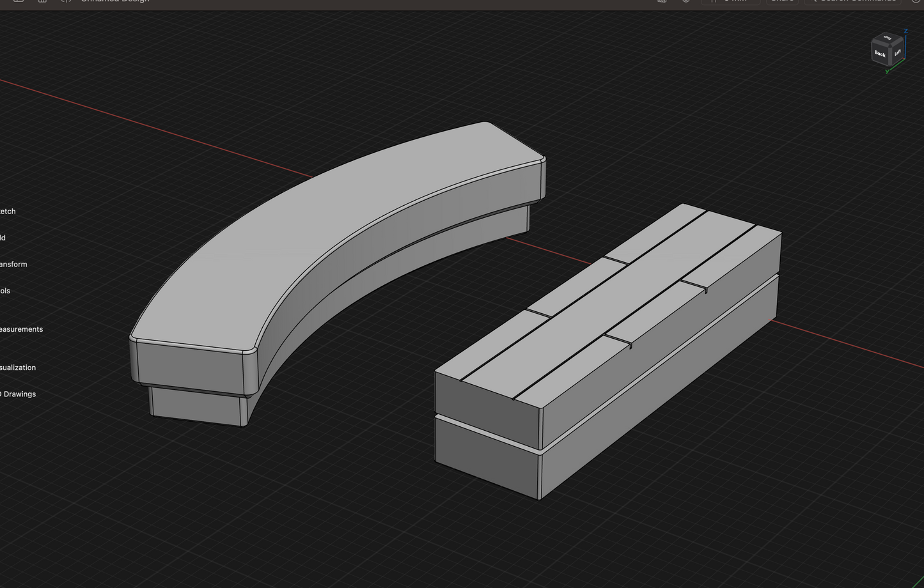Expand the Tools section in the sidebar
The height and width of the screenshot is (588, 924).
pyautogui.click(x=5, y=291)
